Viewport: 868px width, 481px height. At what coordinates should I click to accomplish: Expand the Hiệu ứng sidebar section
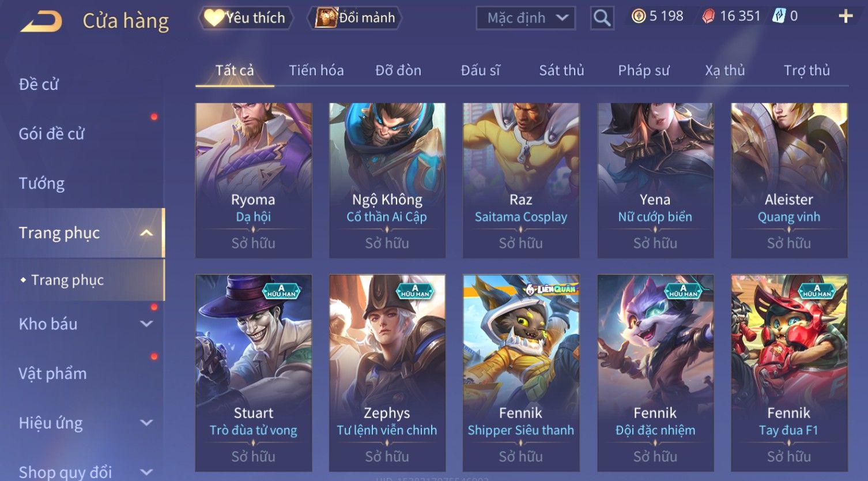pos(146,423)
